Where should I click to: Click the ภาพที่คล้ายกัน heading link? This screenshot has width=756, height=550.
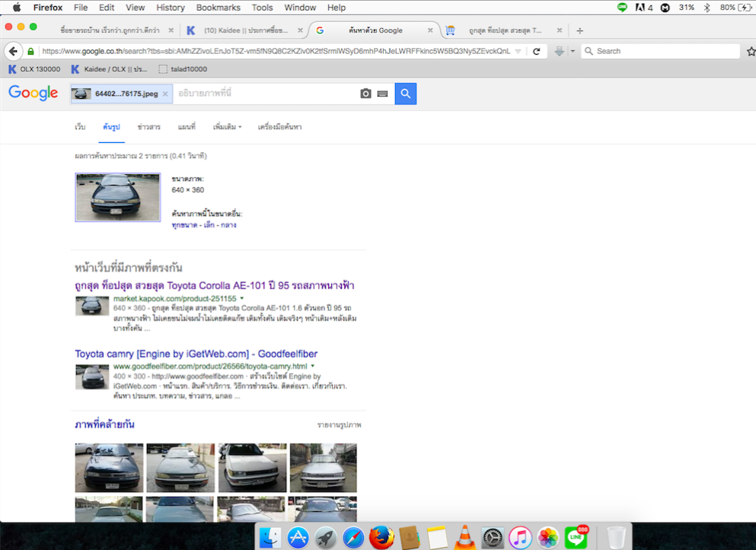click(104, 424)
